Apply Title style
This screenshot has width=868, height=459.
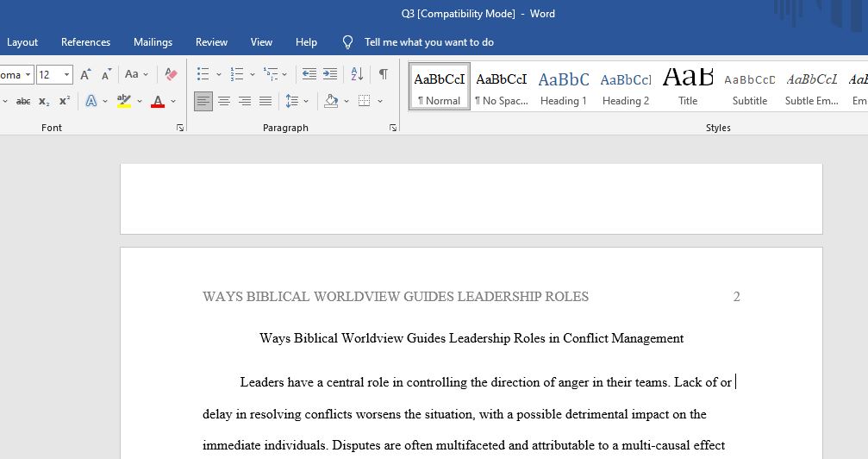[x=688, y=86]
